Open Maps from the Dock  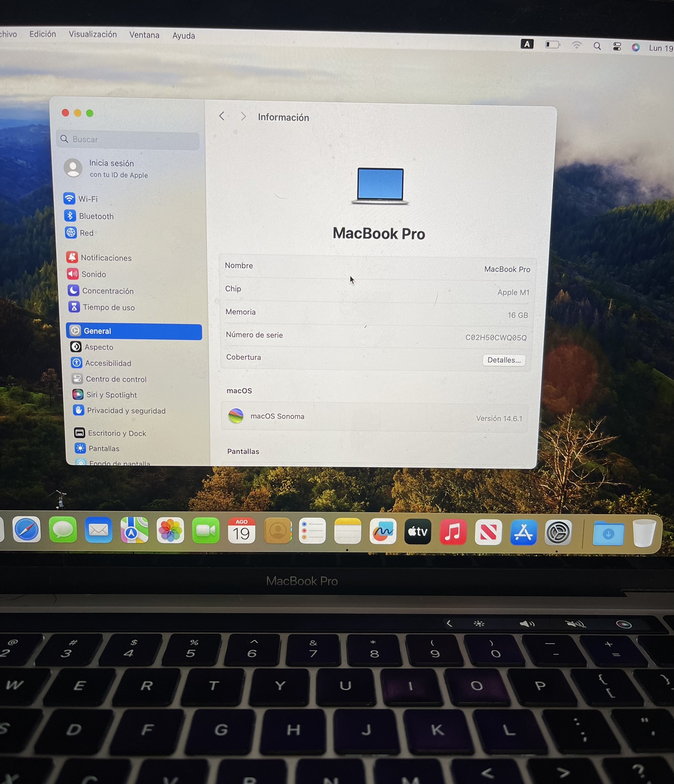coord(134,531)
